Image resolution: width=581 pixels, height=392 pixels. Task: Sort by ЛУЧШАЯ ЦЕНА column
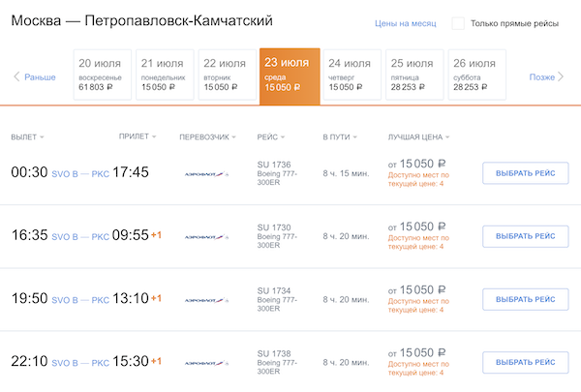(x=417, y=136)
